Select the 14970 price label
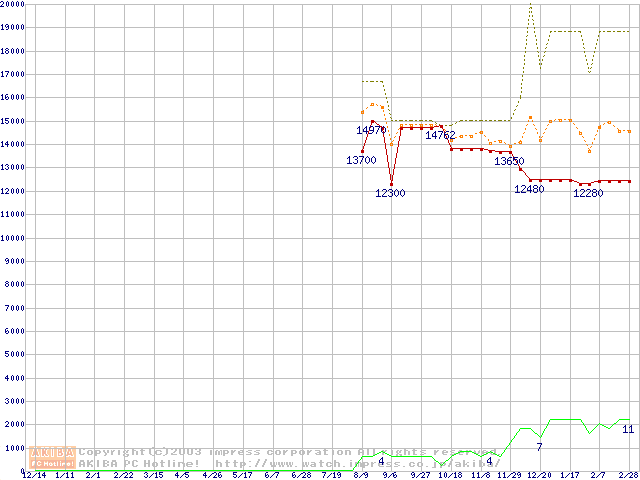 (x=371, y=130)
